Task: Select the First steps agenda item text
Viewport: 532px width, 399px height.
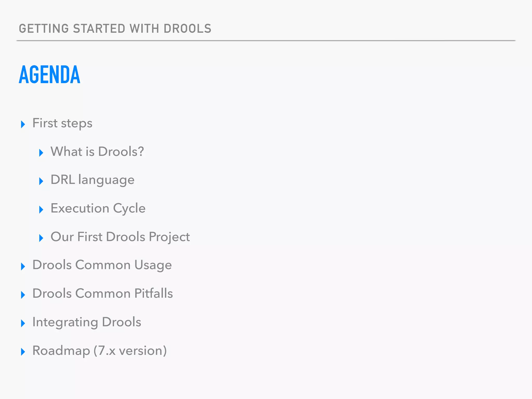Action: (62, 123)
